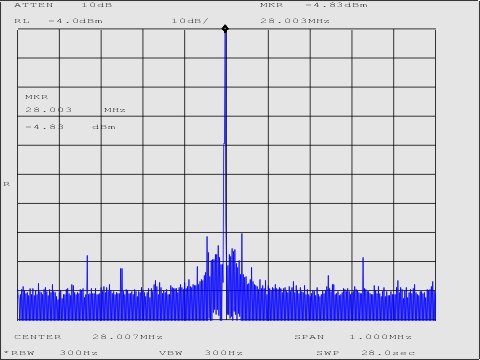The image size is (480, 360).
Task: Click the in-grid -4.83 dBm value
Action: point(71,127)
